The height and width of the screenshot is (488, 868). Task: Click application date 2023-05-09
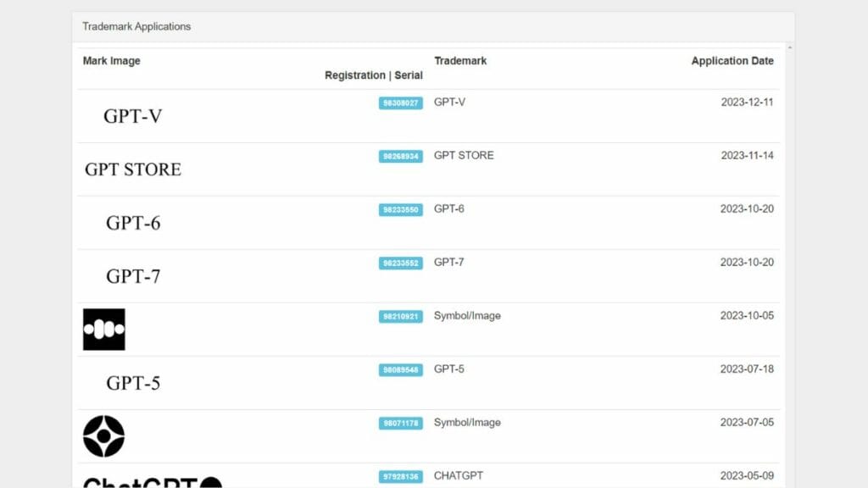(747, 476)
